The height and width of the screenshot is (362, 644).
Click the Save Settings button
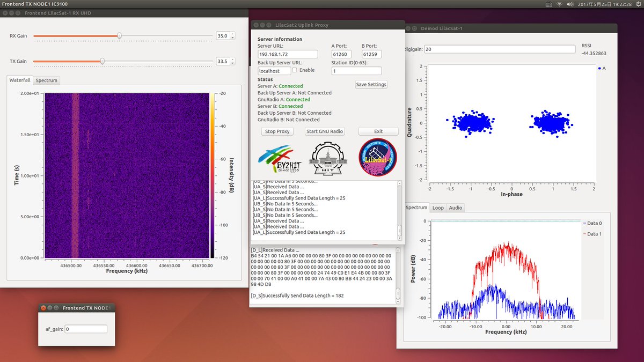coord(371,84)
